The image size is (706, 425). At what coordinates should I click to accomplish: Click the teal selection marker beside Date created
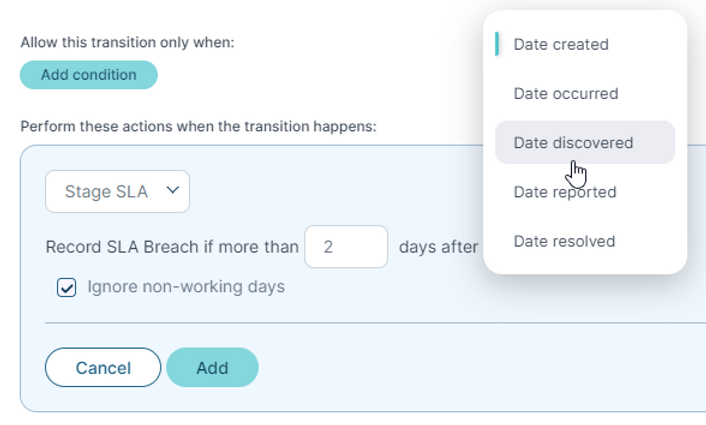(497, 44)
